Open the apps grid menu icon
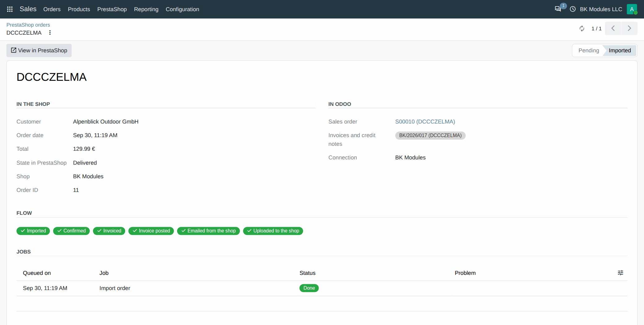644x325 pixels. pos(10,9)
